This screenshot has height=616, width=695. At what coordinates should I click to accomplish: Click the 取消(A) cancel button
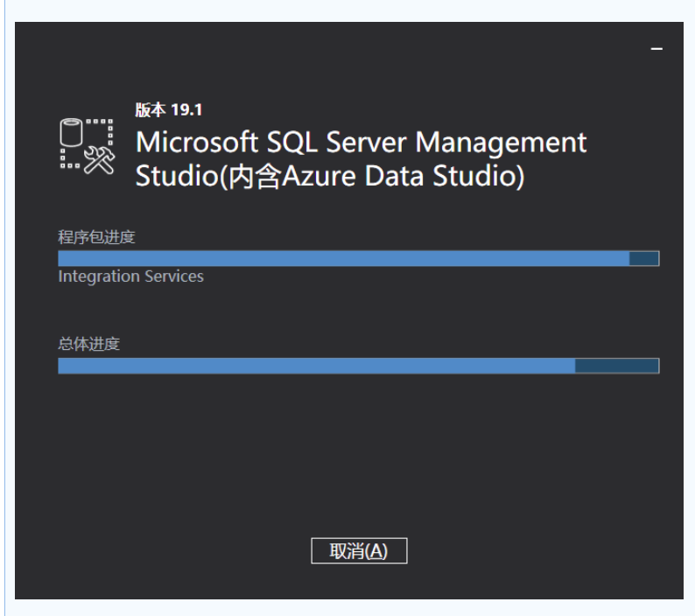(x=359, y=551)
